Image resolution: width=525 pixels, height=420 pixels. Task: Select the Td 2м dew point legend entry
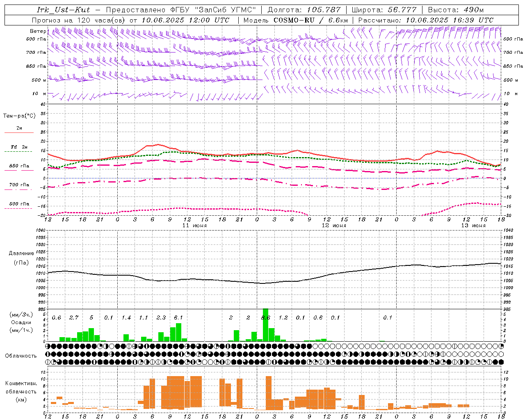point(19,147)
